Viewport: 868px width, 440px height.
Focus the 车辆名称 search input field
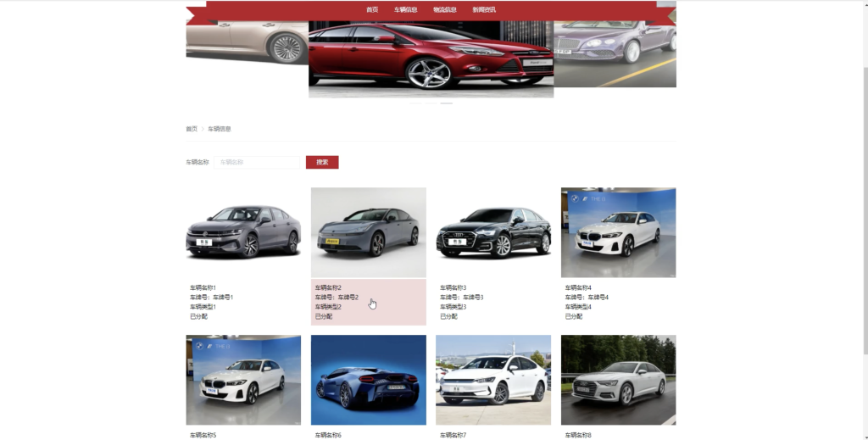[x=257, y=162]
